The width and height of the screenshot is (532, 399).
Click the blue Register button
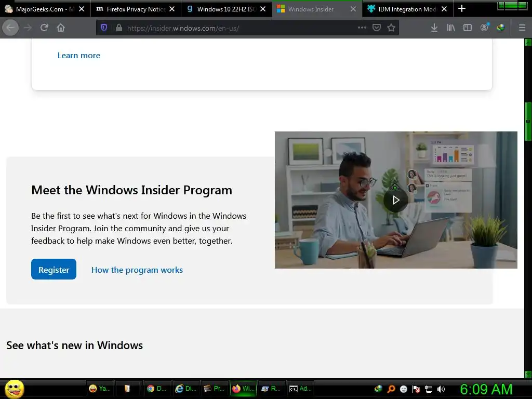point(54,270)
